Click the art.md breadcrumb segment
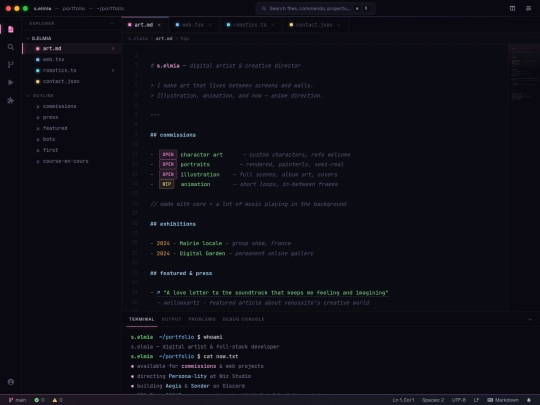540x405 pixels. [x=164, y=38]
